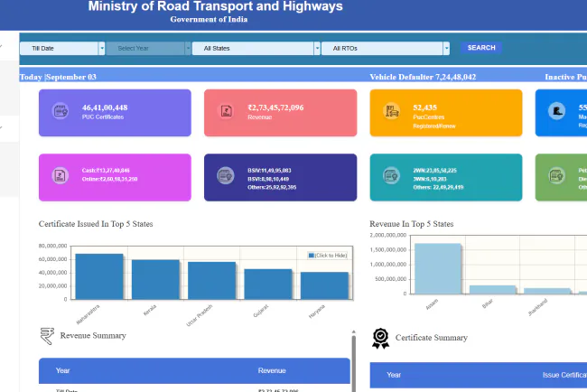Open the Select Year dropdown
Screen dimensions: 587x392
click(x=148, y=48)
